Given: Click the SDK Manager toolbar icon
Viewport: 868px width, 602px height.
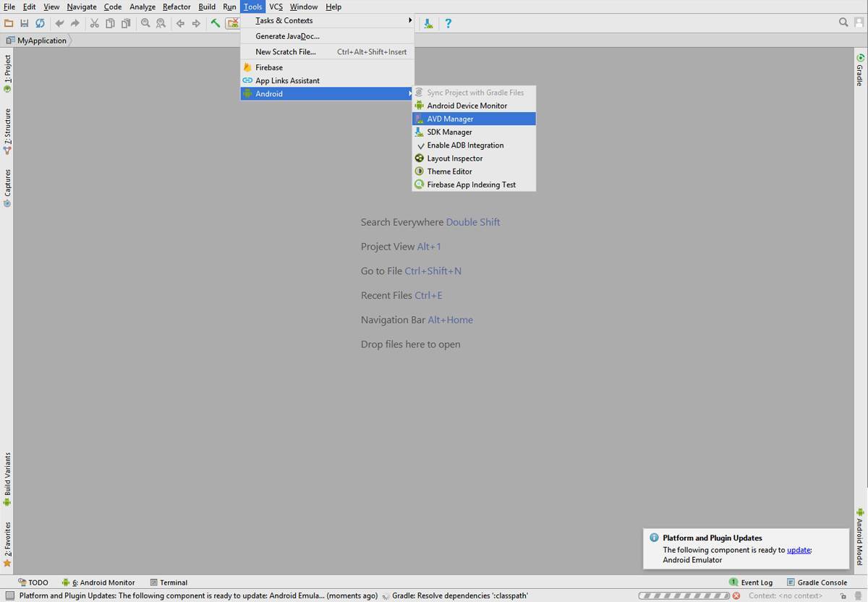Looking at the screenshot, I should (429, 23).
